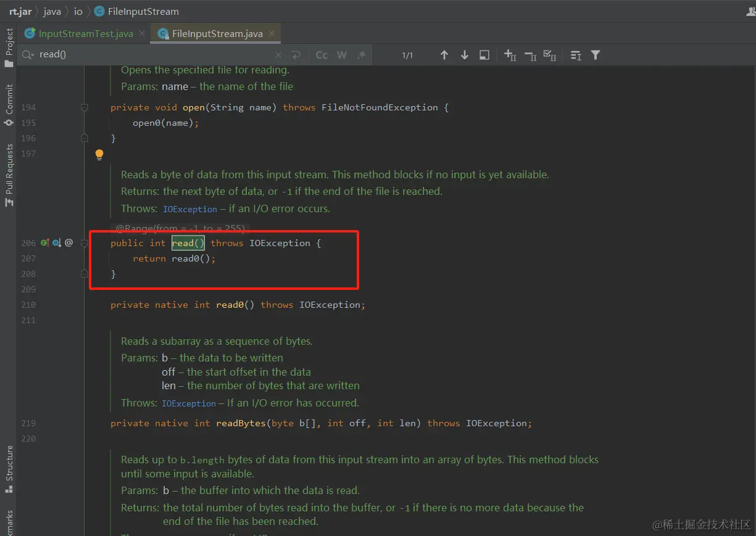Open the search history magnifier dropdown
756x536 pixels.
[x=28, y=55]
